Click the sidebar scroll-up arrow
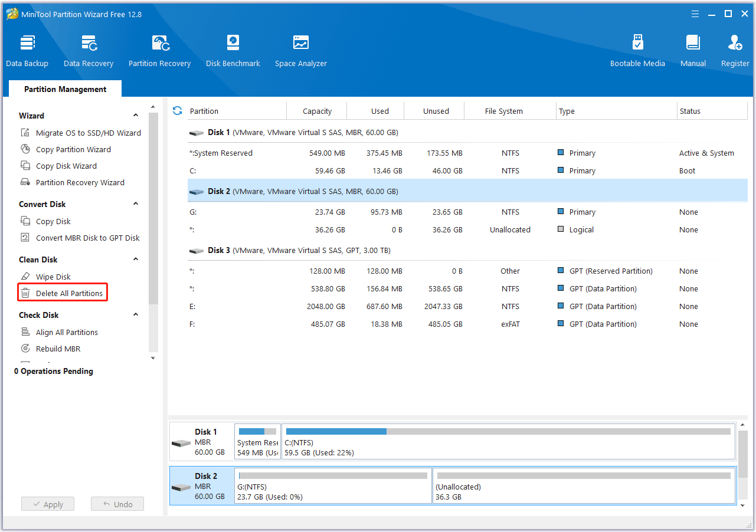This screenshot has height=532, width=756. tap(153, 107)
